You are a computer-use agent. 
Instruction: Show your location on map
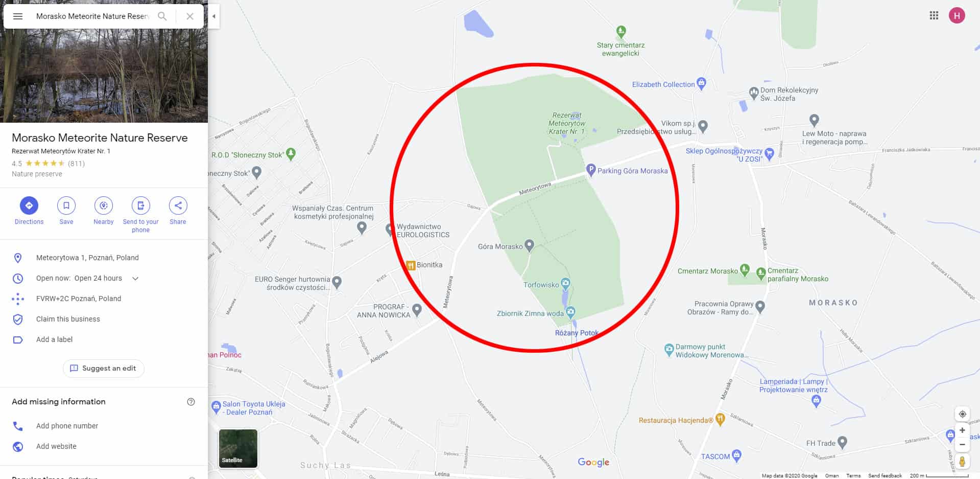tap(962, 414)
